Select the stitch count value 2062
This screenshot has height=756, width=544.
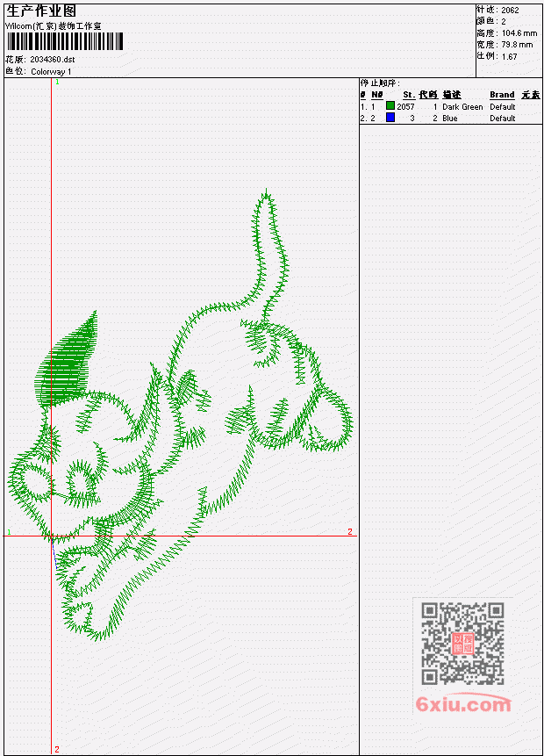pos(510,10)
